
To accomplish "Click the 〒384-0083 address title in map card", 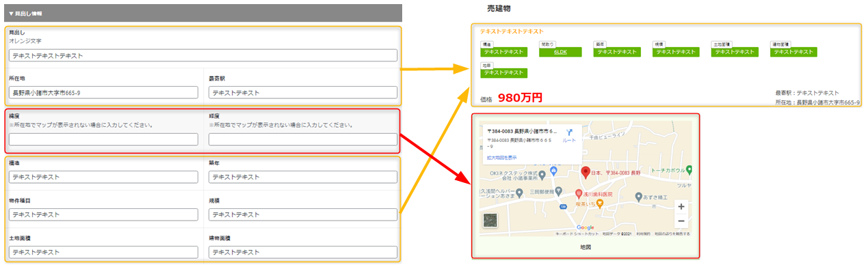I will 523,130.
